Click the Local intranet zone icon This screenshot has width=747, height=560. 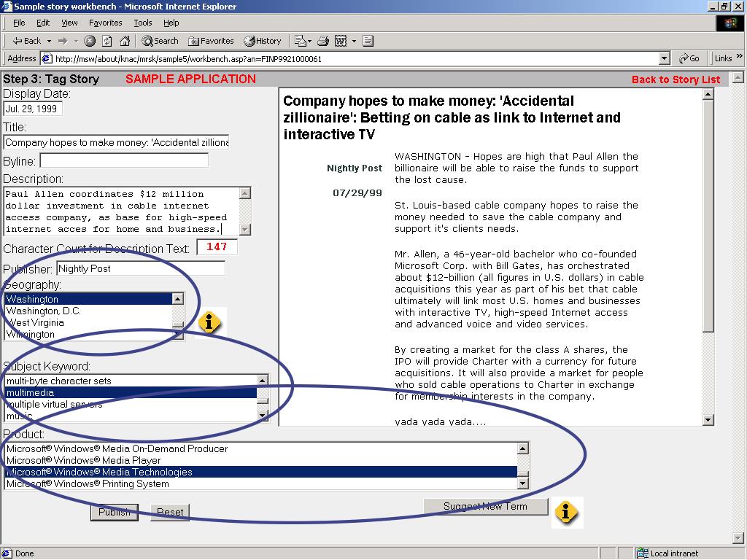[x=643, y=553]
